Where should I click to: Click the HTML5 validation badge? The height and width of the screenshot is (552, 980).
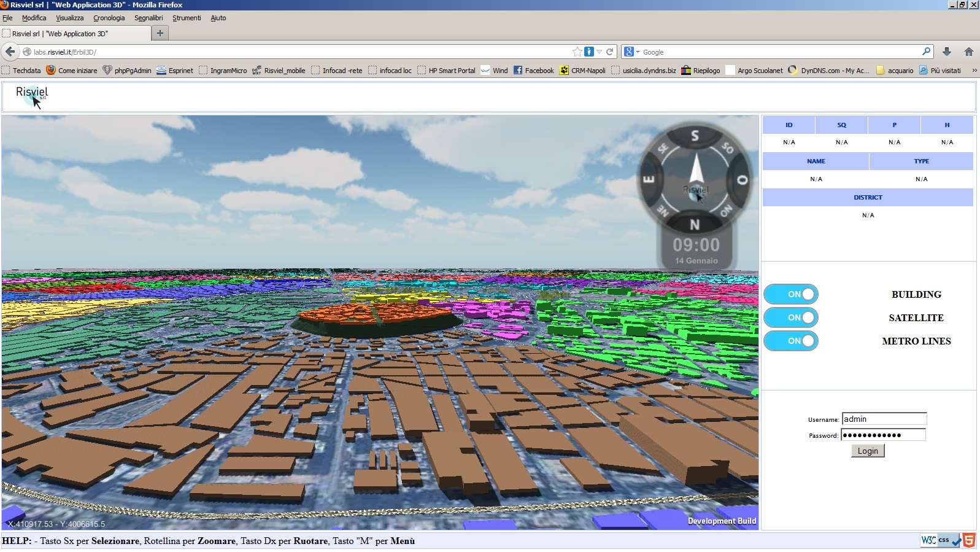[968, 540]
